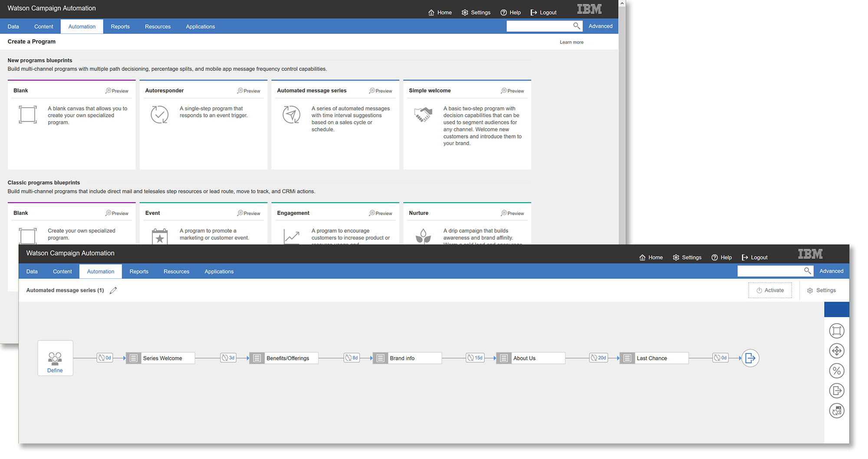Click the percentage split tool in the right palette
Screen dimensions: 868x459
point(837,371)
